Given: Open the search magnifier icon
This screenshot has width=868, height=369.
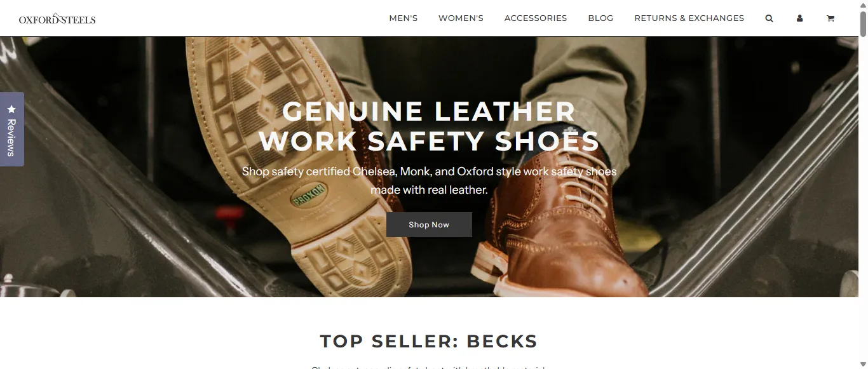Looking at the screenshot, I should click(x=769, y=18).
